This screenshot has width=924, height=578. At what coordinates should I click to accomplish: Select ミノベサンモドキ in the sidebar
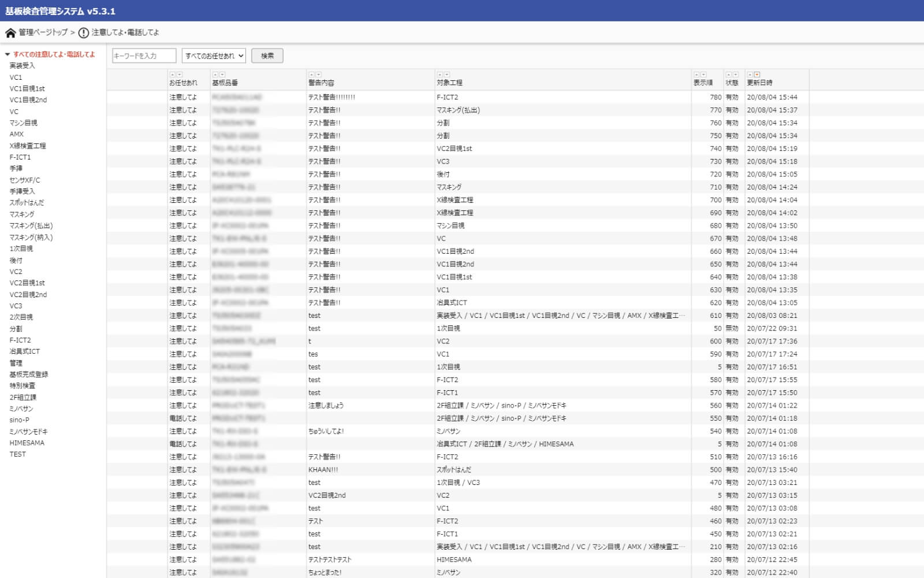click(x=29, y=432)
